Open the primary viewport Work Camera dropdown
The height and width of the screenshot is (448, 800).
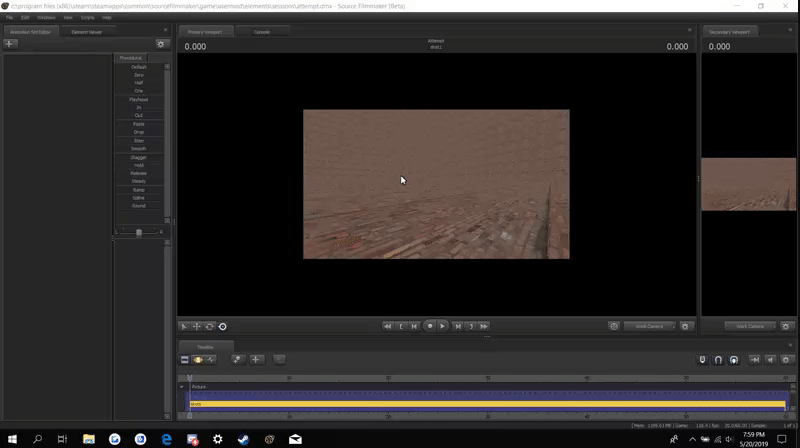point(649,327)
